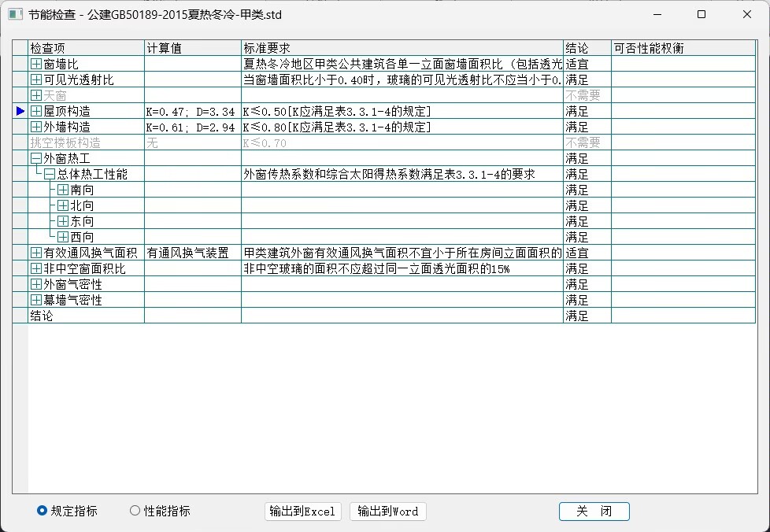This screenshot has width=770, height=532.
Task: Click the 输出到Word button
Action: coord(388,512)
